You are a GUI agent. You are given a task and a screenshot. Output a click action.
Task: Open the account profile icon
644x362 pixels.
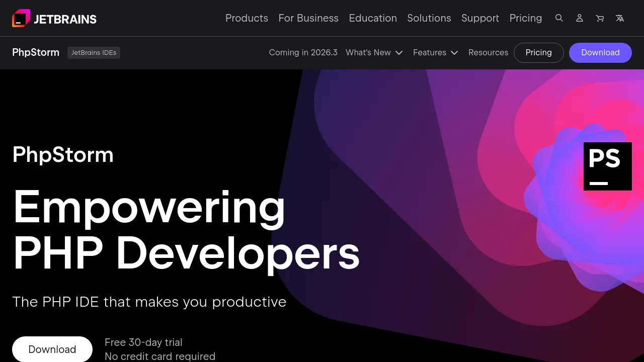[x=580, y=18]
